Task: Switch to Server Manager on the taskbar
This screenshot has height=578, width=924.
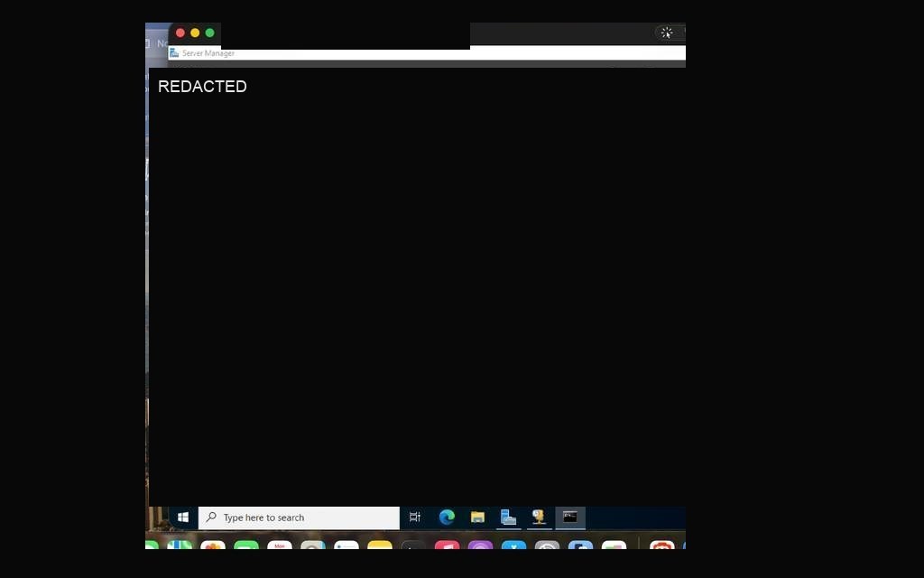Action: (508, 517)
